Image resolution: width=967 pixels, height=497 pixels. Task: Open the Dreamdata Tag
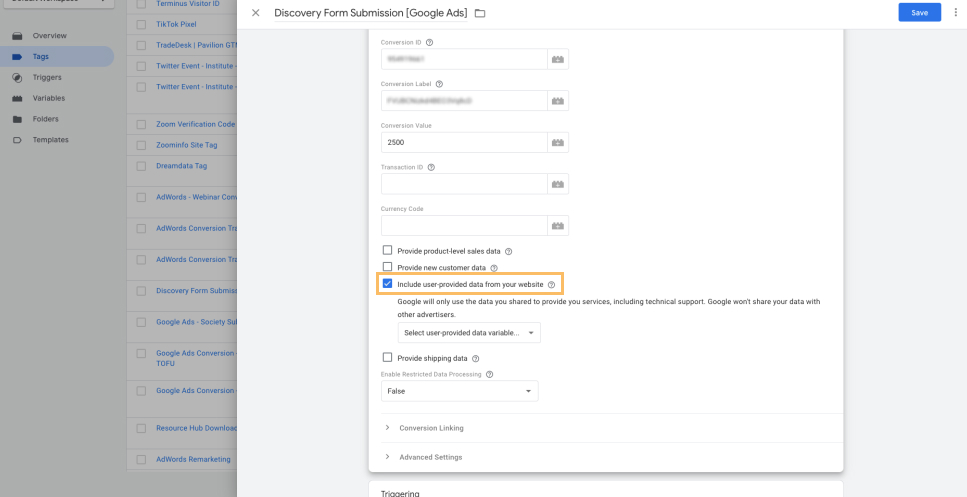(181, 166)
